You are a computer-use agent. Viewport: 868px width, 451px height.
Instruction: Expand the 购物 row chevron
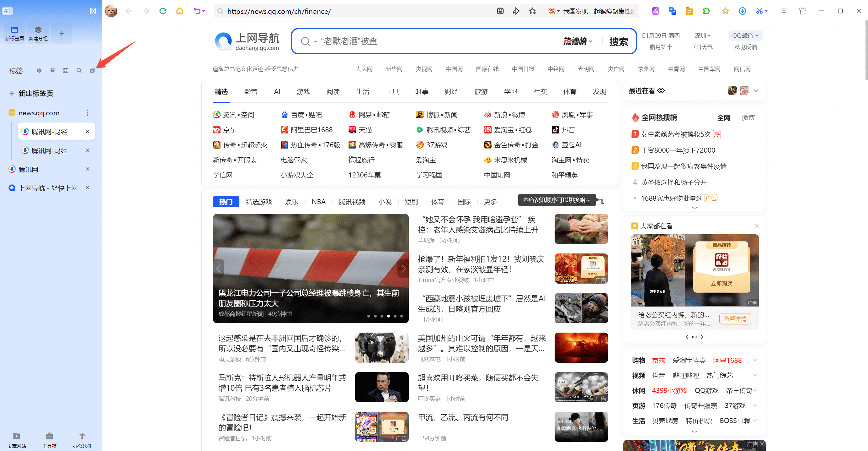(754, 360)
